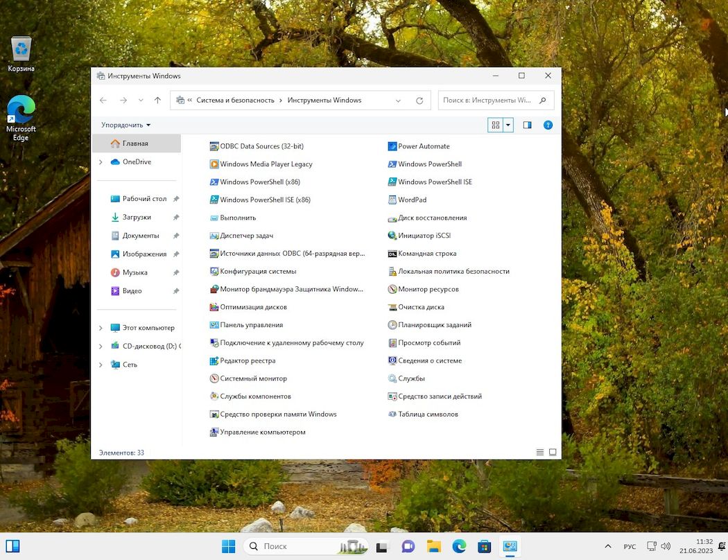Select Windows PowerShell ISE (x86) icon
This screenshot has height=560, width=728.
pos(214,200)
